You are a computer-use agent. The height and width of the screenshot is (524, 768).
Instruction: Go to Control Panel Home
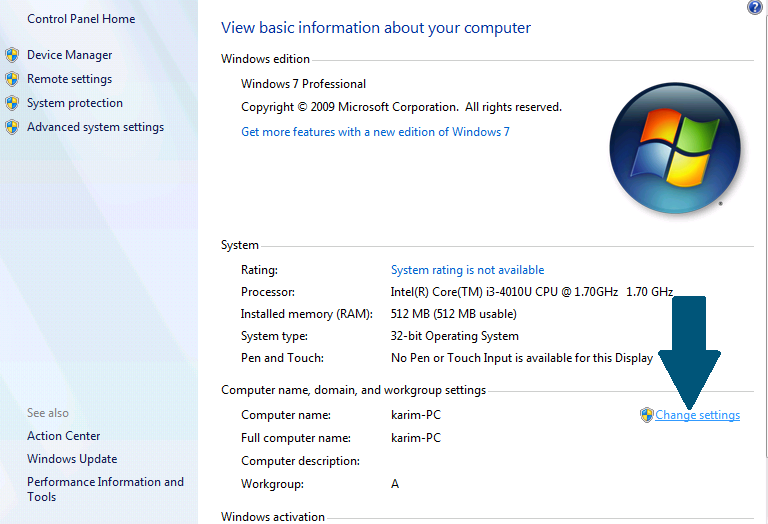coord(81,19)
